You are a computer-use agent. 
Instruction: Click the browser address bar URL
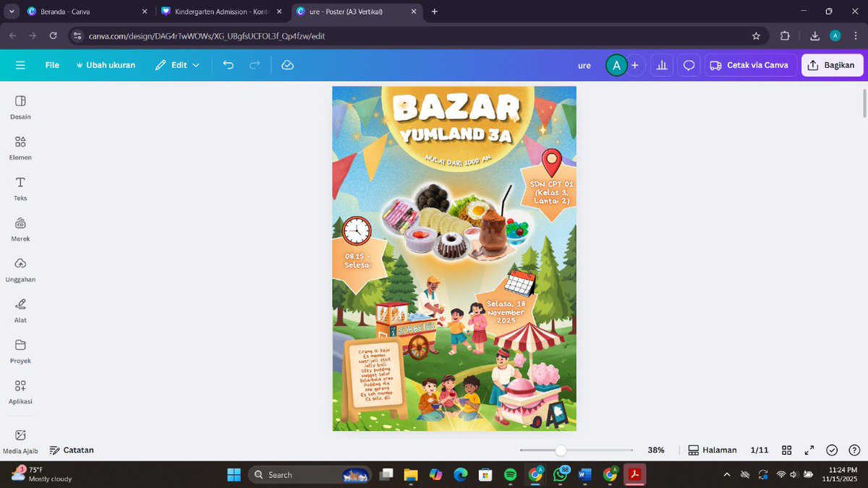point(206,35)
